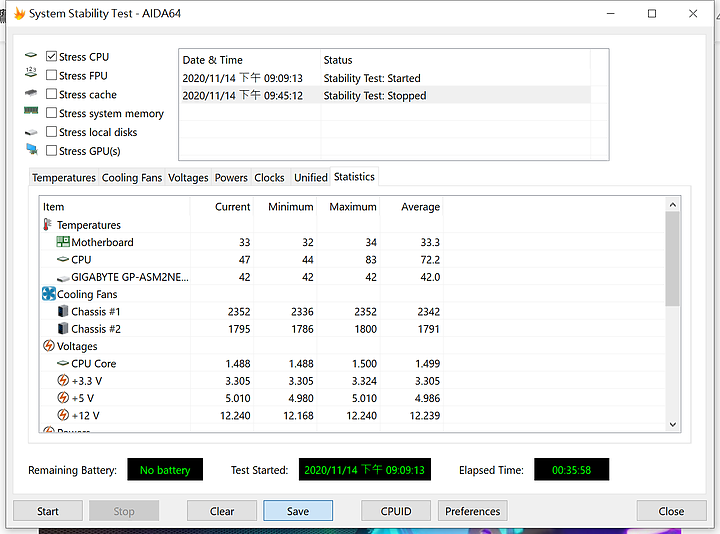
Task: Click the Status column header in log
Action: tap(456, 60)
